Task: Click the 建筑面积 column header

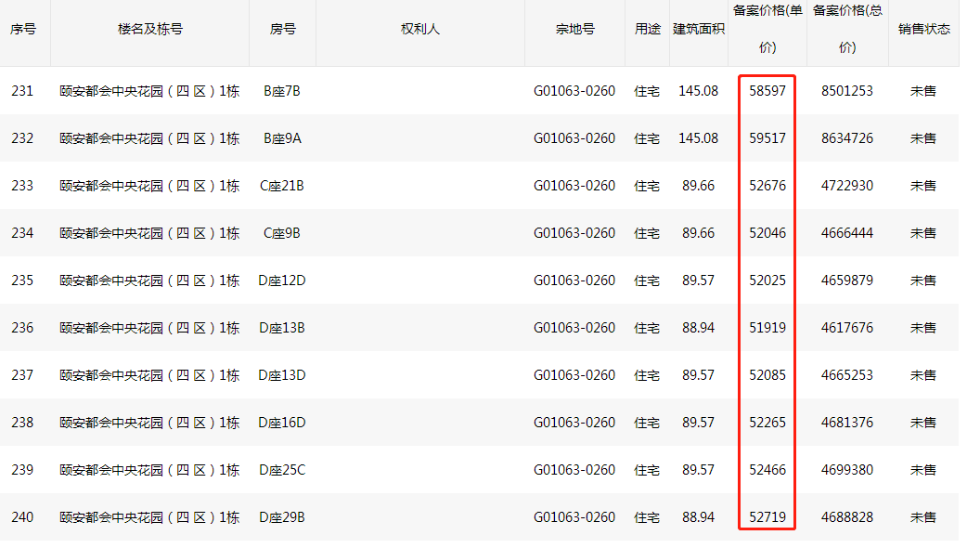Action: [699, 30]
